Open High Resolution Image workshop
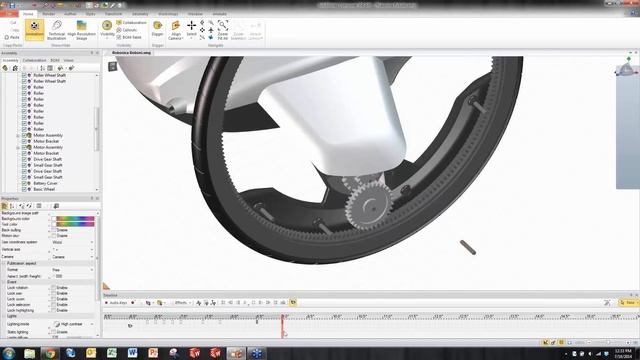 tap(82, 30)
